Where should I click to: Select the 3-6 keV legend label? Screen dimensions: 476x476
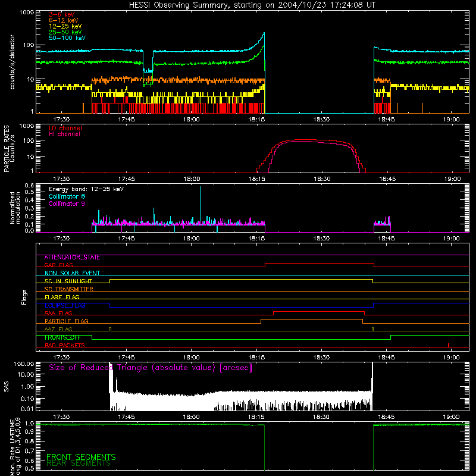61,14
